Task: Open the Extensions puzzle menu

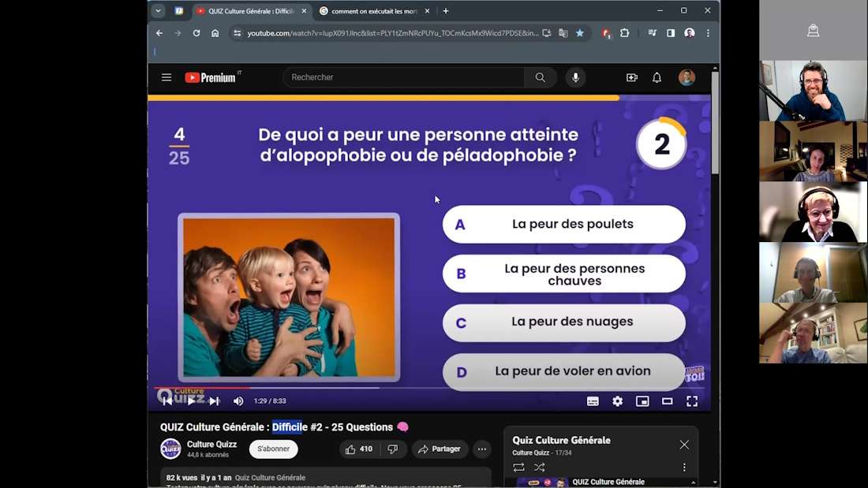Action: 624,33
